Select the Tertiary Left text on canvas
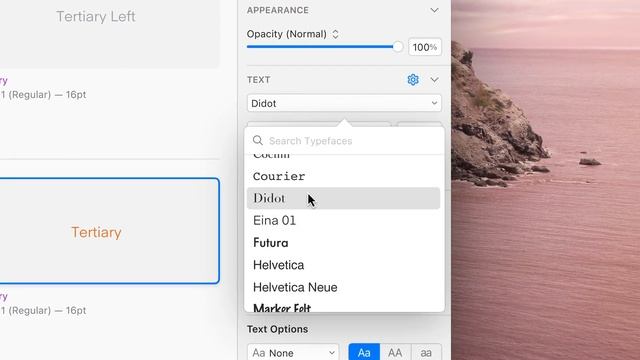Viewport: 640px width, 360px height. pos(96,16)
